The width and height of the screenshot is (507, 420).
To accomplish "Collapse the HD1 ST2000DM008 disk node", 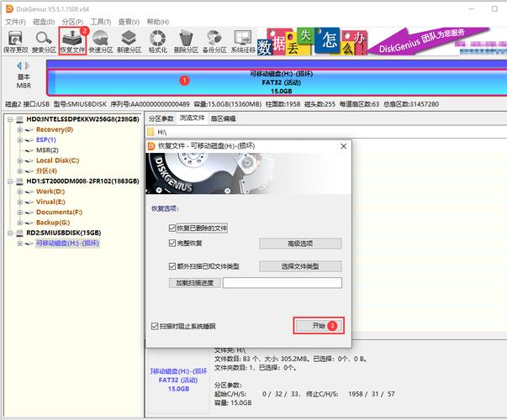I will point(10,181).
